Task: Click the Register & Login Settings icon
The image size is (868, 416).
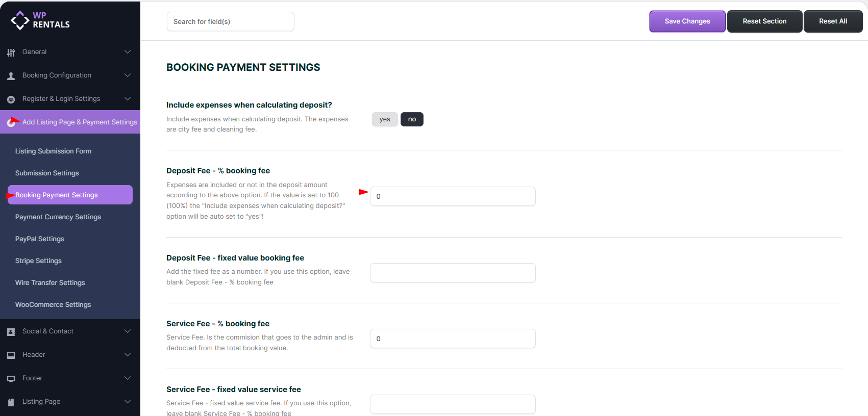Action: point(11,99)
